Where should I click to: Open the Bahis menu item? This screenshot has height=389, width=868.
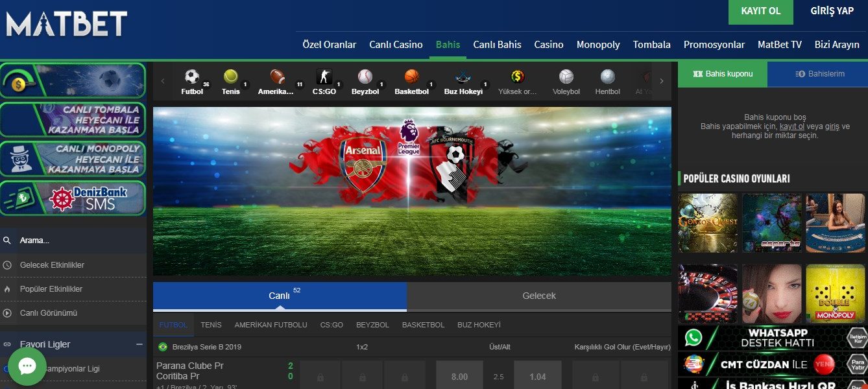(448, 45)
